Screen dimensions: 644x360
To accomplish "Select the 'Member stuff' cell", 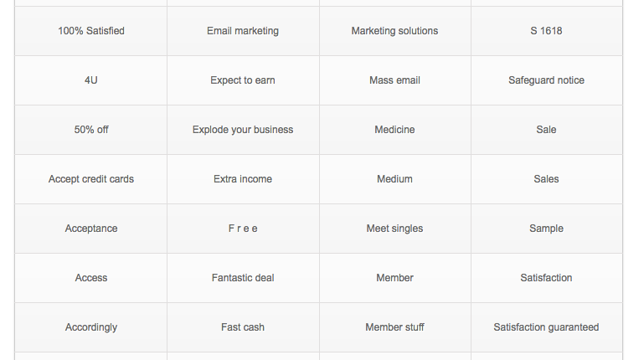I will point(395,327).
